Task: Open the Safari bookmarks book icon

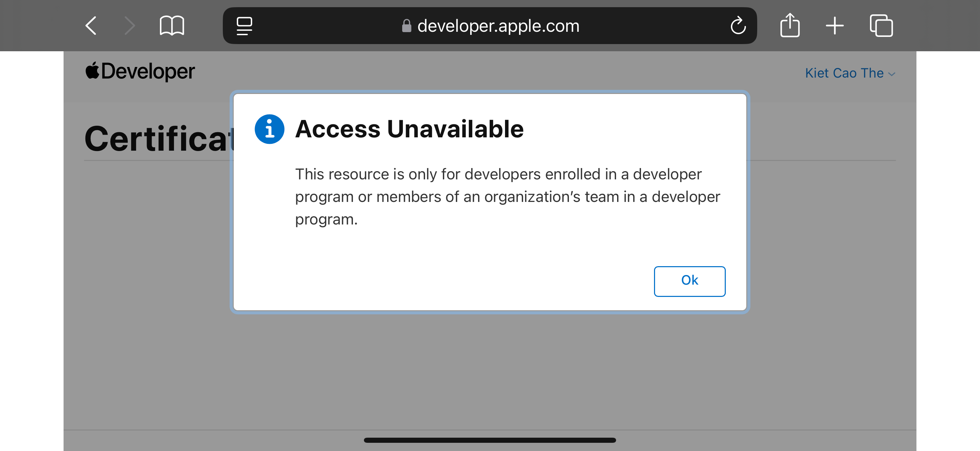Action: (172, 26)
